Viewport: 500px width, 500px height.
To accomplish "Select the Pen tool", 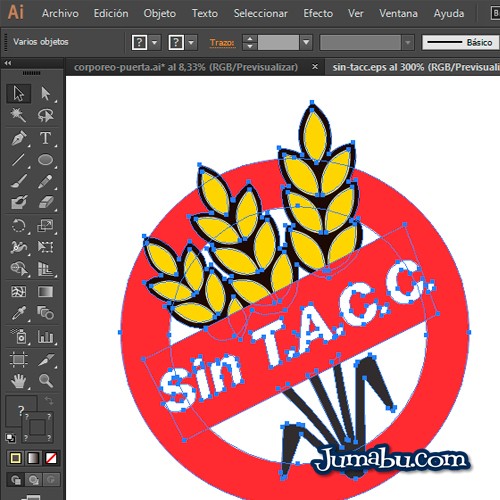I will pyautogui.click(x=19, y=138).
